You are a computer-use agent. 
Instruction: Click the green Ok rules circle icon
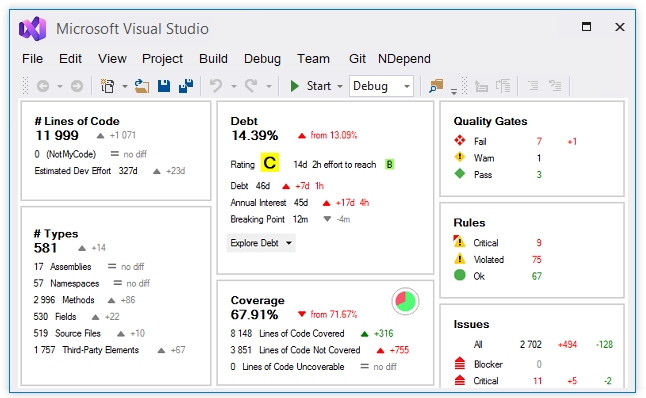click(x=460, y=275)
